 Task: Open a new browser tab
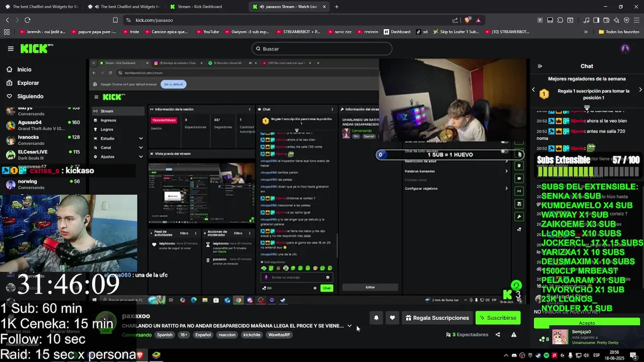point(337,7)
